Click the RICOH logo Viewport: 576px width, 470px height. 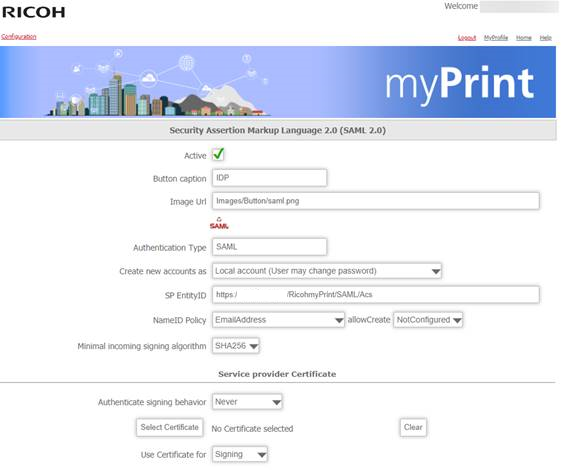point(33,12)
